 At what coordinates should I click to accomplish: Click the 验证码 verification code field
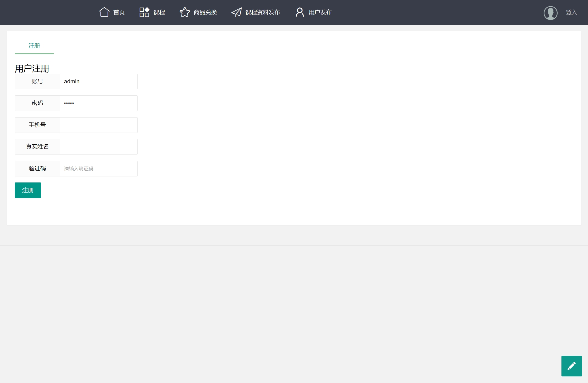click(x=99, y=169)
